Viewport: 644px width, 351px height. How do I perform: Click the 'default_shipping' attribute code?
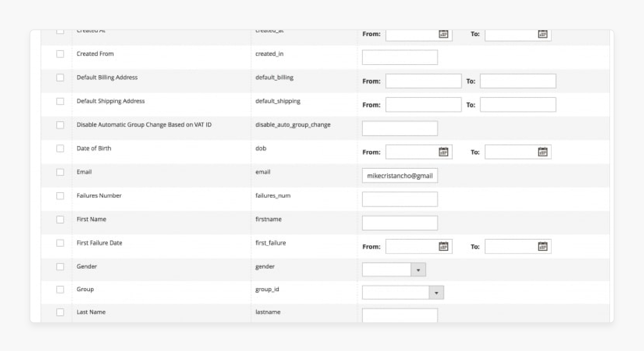click(x=278, y=101)
